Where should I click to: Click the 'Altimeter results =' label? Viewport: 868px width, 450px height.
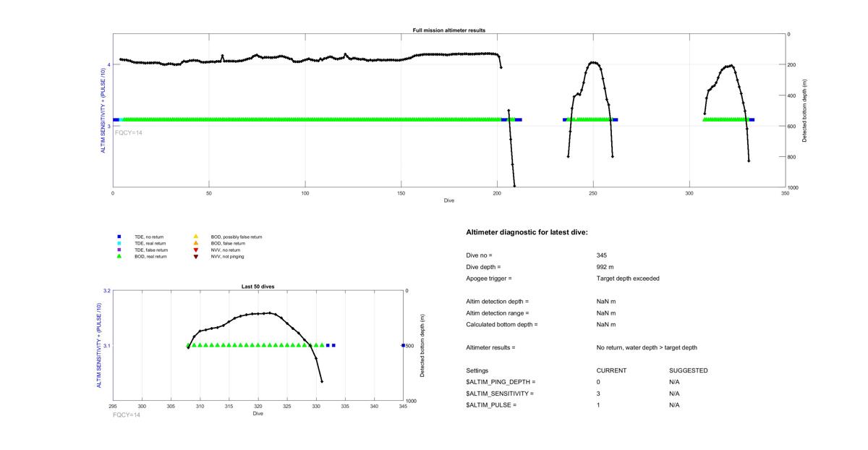coord(490,348)
